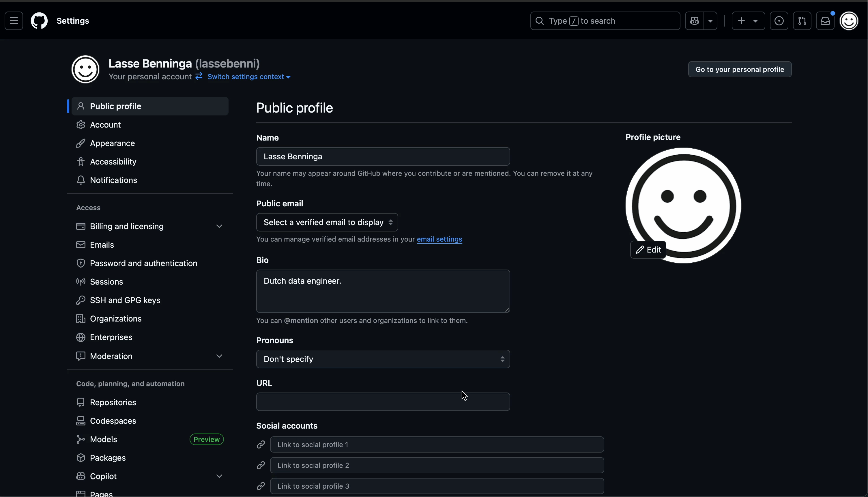The image size is (868, 497).
Task: Open SSH and GPG keys settings
Action: pyautogui.click(x=125, y=300)
